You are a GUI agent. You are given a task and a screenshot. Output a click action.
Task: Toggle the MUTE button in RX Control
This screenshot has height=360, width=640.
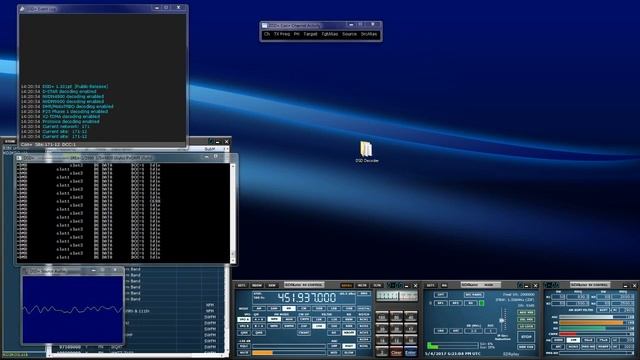(244, 353)
